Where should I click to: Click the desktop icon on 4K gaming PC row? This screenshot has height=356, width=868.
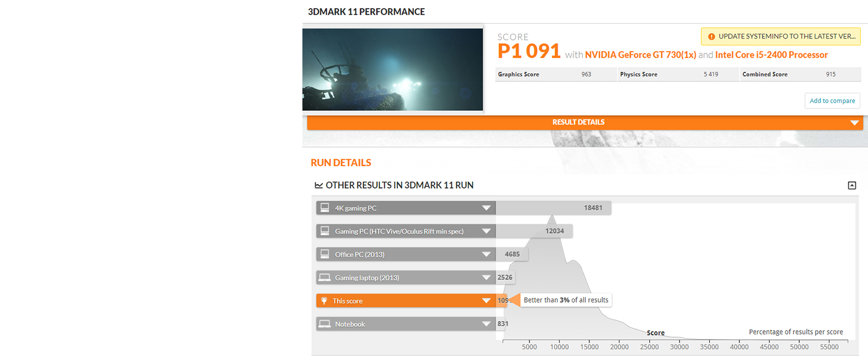(x=324, y=208)
